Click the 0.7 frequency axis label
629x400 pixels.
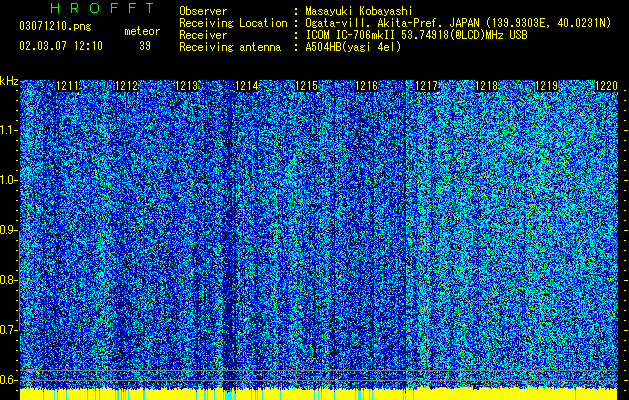point(8,330)
